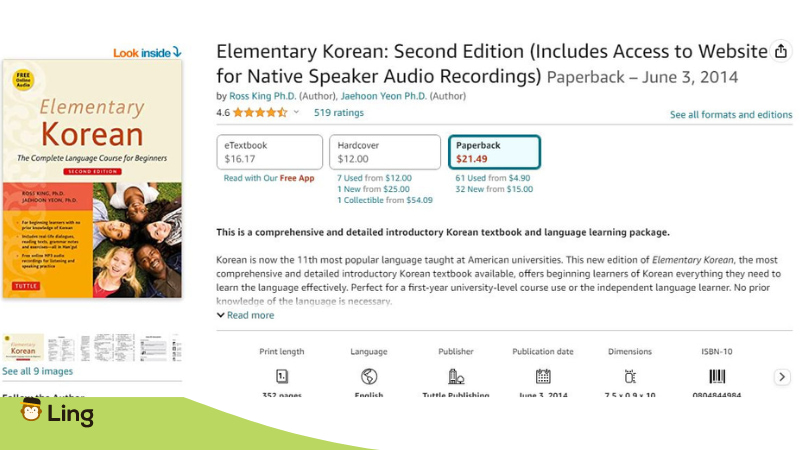
Task: Click the ISBN-10 label
Action: pyautogui.click(x=717, y=352)
